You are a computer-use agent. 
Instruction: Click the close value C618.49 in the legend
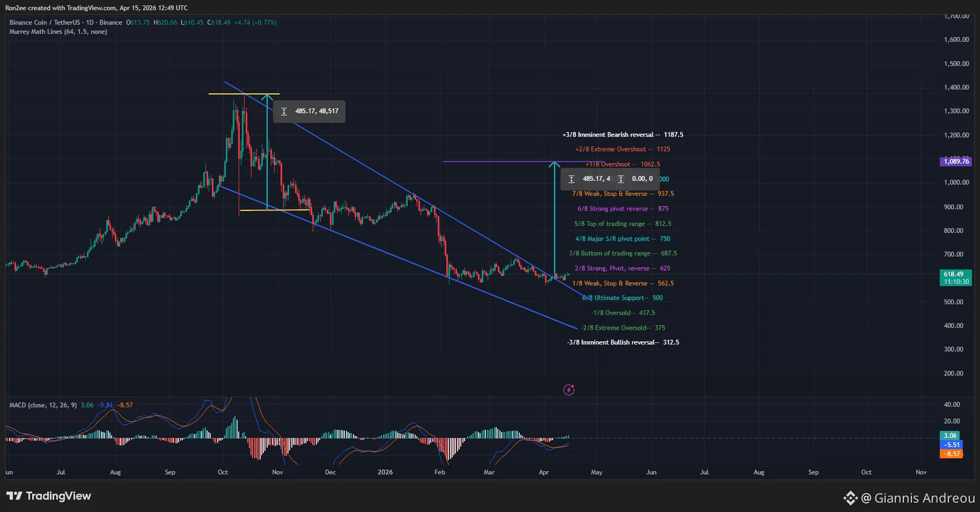219,23
